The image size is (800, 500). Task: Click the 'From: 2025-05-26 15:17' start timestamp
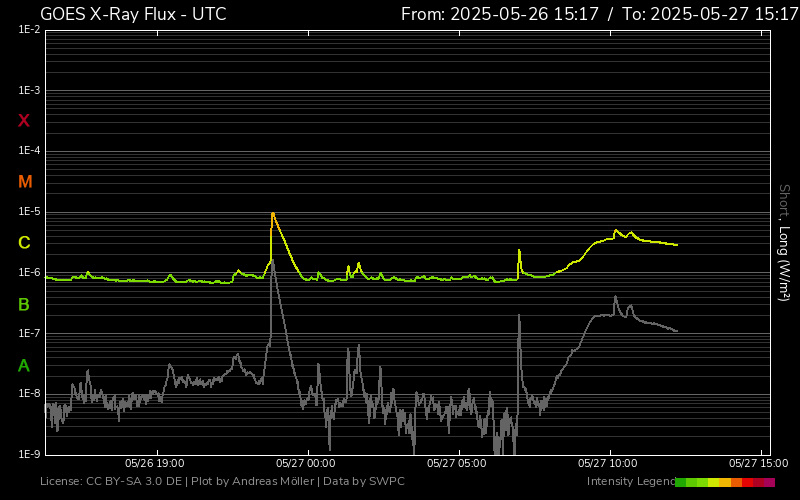(499, 14)
